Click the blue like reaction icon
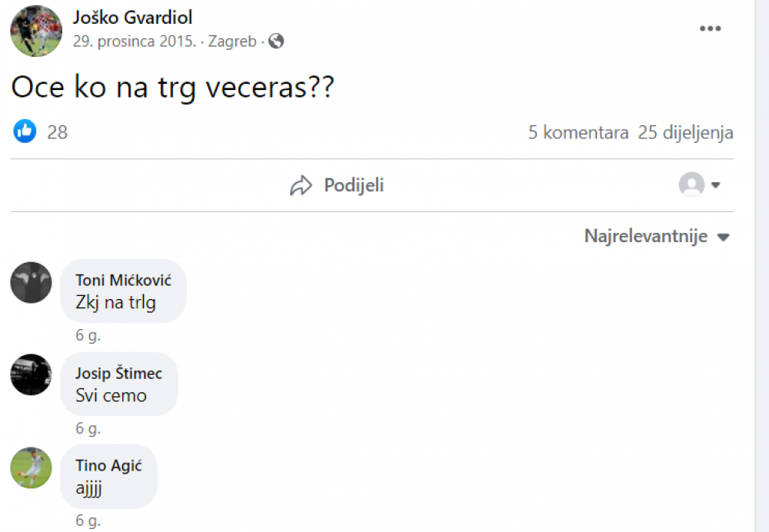The width and height of the screenshot is (769, 532). [25, 131]
